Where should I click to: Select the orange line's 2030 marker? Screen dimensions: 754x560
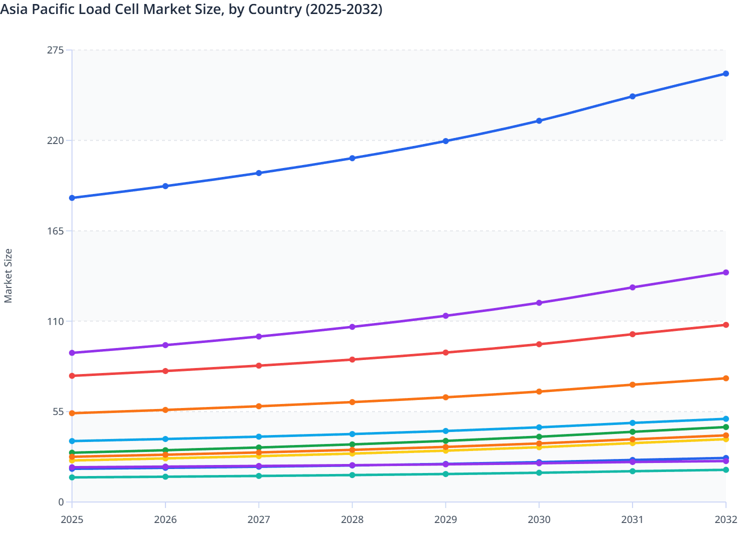[539, 391]
